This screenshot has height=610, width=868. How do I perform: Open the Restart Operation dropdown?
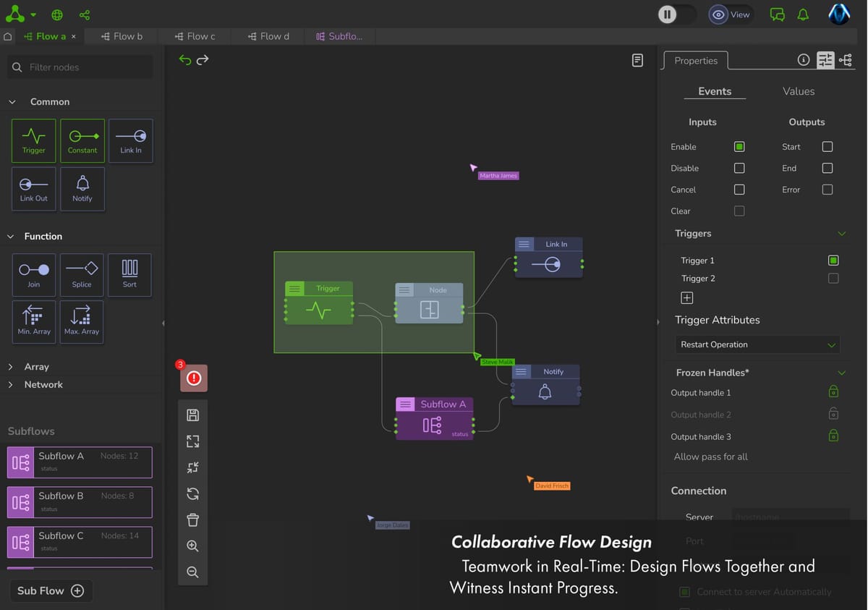tap(757, 344)
